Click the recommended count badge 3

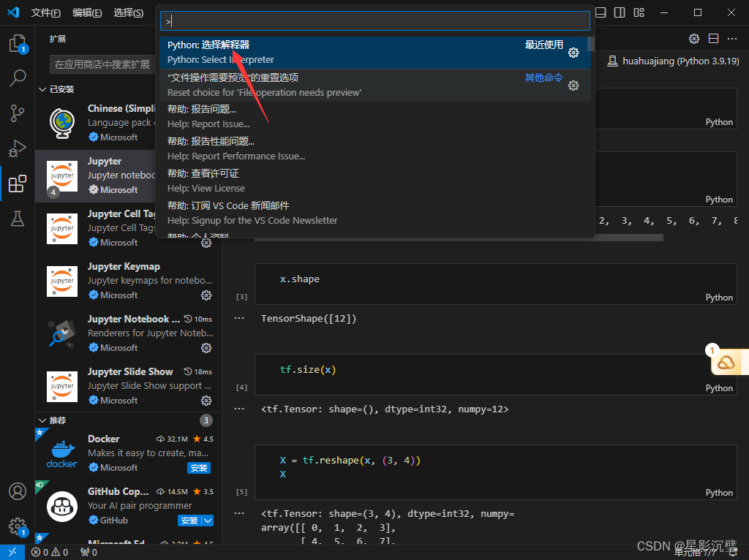click(x=206, y=420)
